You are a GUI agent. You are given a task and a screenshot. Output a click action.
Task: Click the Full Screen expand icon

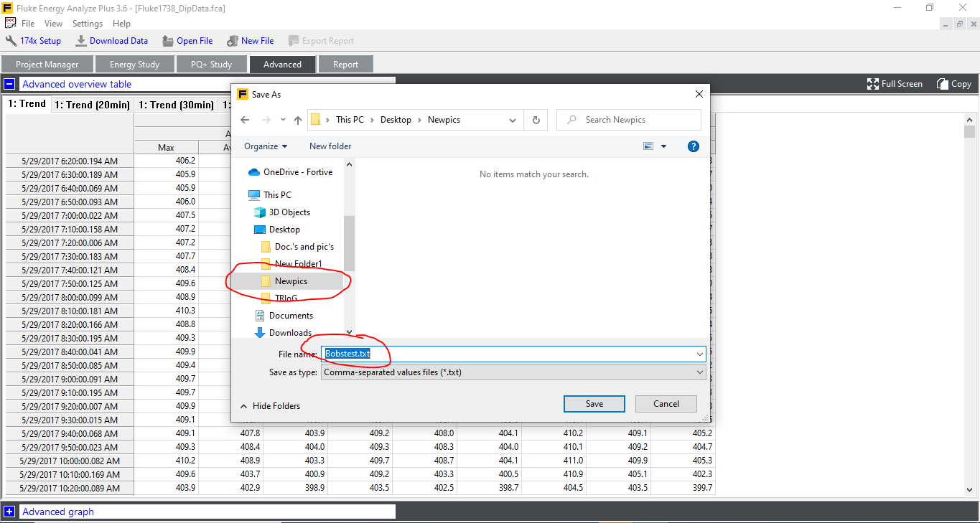(x=873, y=84)
